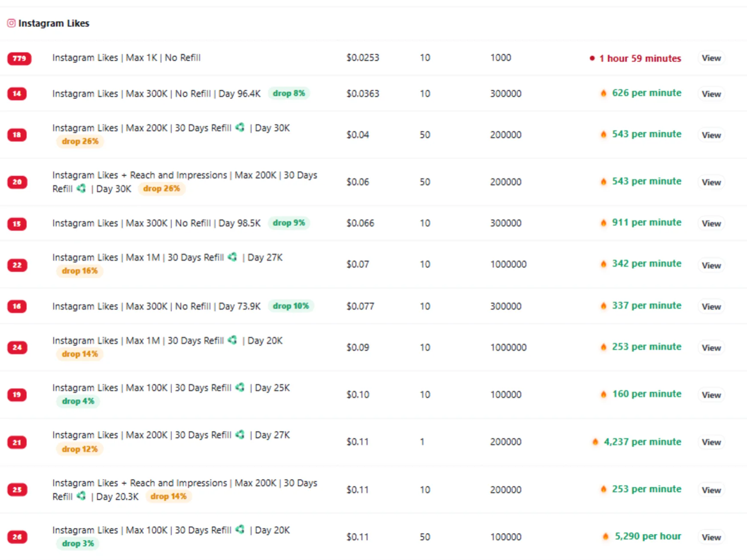Click flame icon next to 4,237 per minute
747x560 pixels.
pos(595,442)
